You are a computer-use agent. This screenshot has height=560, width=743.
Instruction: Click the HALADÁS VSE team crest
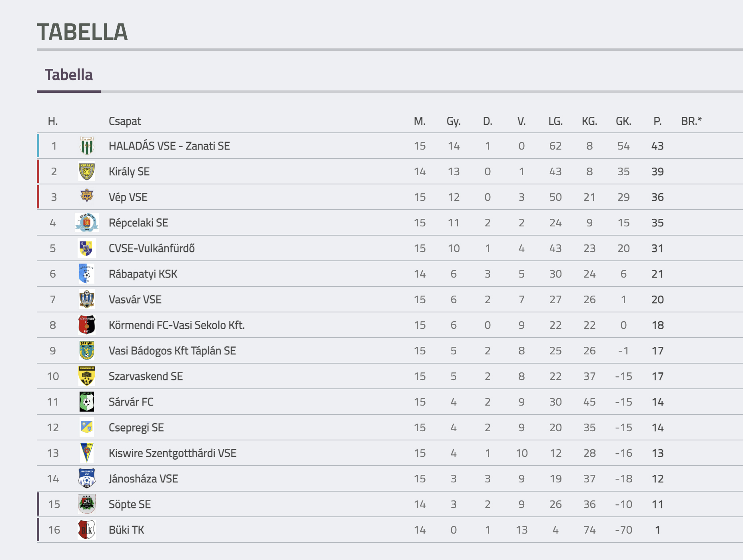(x=87, y=146)
